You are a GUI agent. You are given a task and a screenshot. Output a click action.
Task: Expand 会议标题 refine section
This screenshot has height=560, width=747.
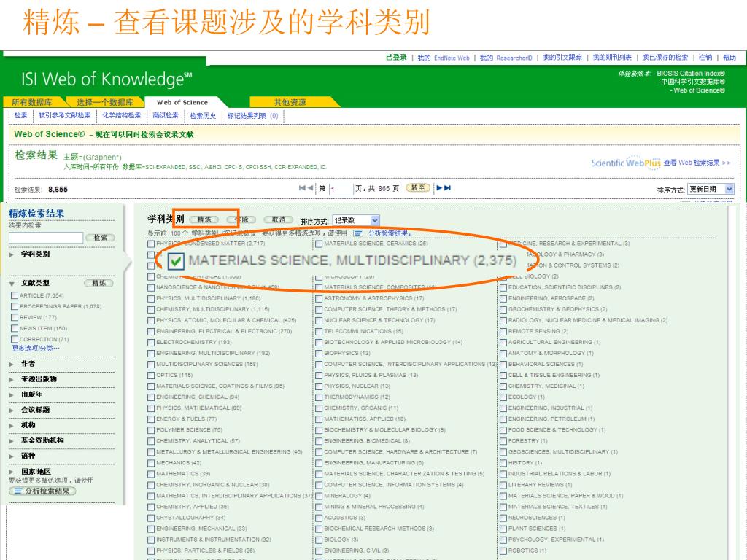(12, 410)
